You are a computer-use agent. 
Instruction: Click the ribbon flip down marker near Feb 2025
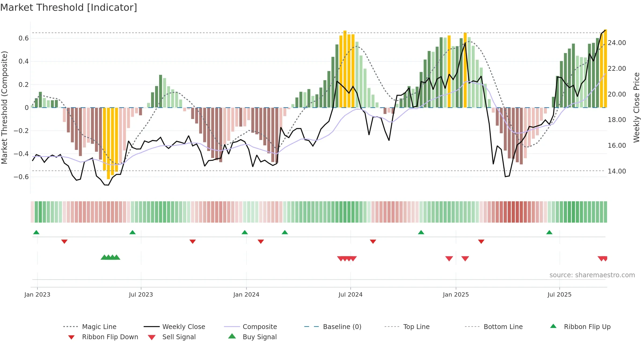pos(481,241)
